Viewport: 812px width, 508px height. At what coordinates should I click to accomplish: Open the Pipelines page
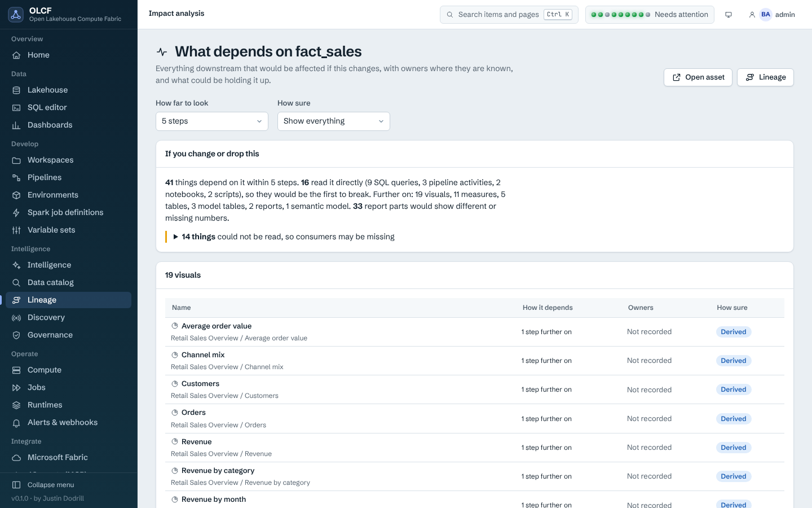(68, 177)
